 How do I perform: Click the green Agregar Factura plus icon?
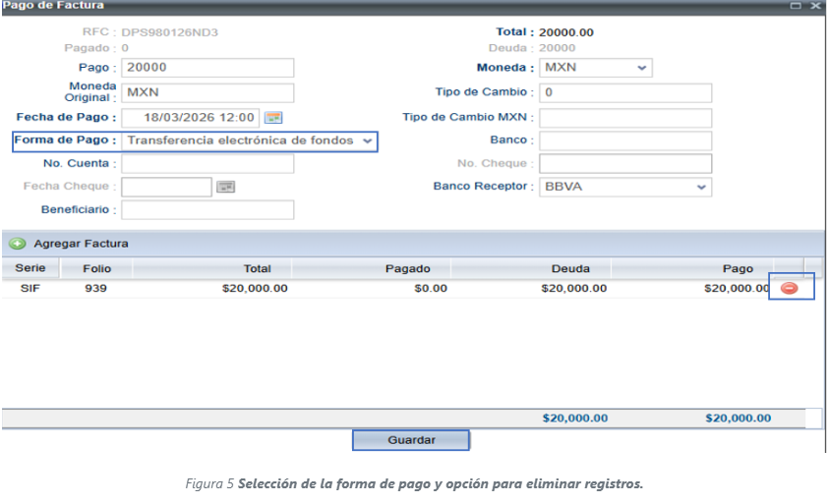[x=18, y=244]
